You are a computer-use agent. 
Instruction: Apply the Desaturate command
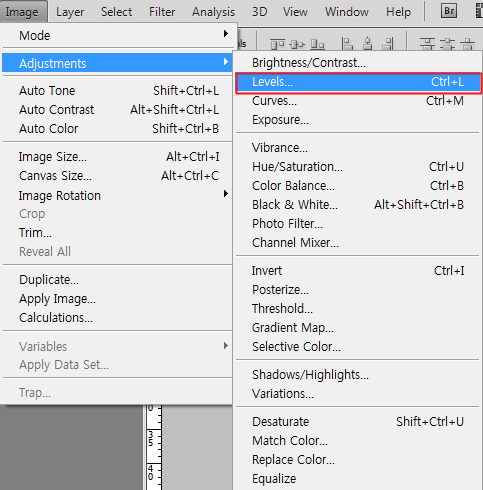click(x=358, y=422)
